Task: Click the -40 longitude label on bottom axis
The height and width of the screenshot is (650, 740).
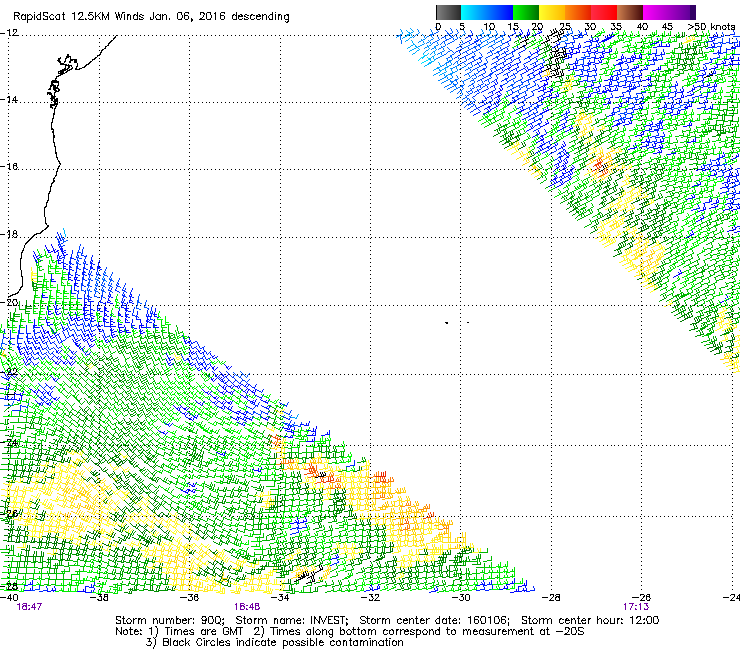Action: pyautogui.click(x=9, y=598)
